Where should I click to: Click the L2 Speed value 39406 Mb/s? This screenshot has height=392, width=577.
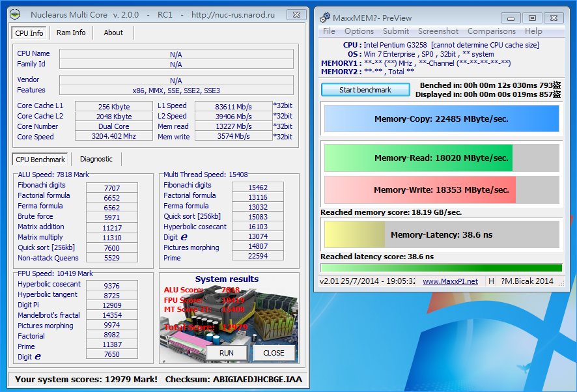click(x=233, y=117)
